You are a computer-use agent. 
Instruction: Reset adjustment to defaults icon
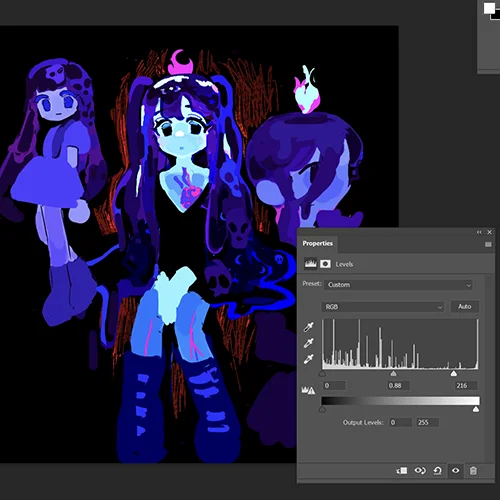437,471
